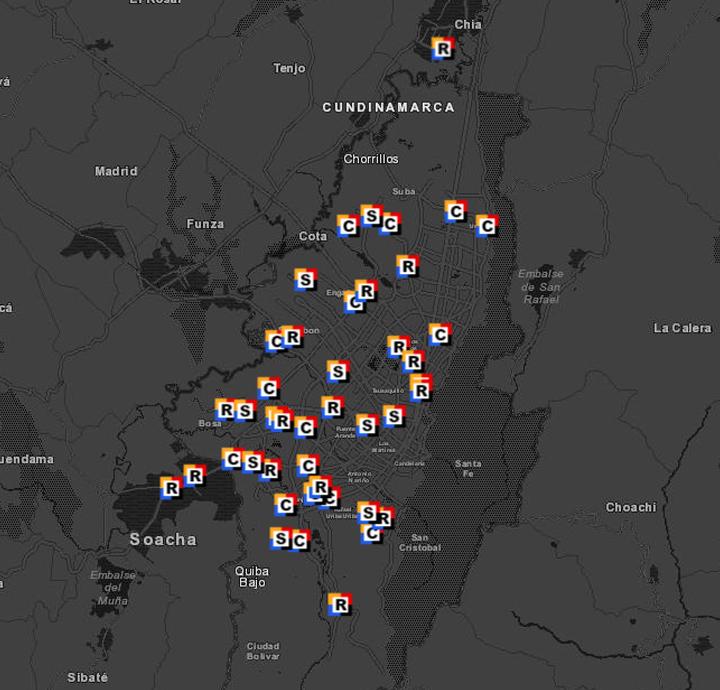Select the westernmost R marker above Soacha
This screenshot has width=720, height=690.
(x=171, y=488)
